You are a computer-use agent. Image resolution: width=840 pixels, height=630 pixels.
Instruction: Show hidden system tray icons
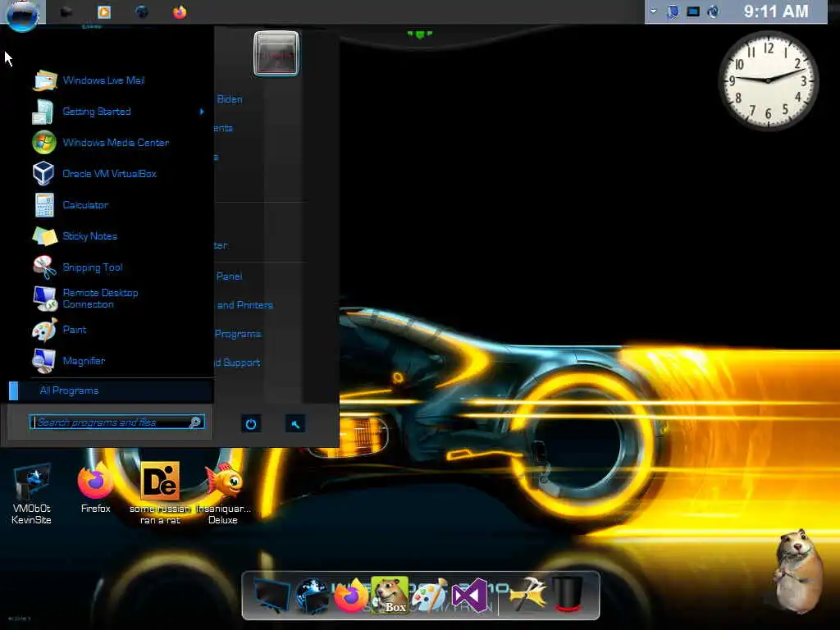point(654,11)
